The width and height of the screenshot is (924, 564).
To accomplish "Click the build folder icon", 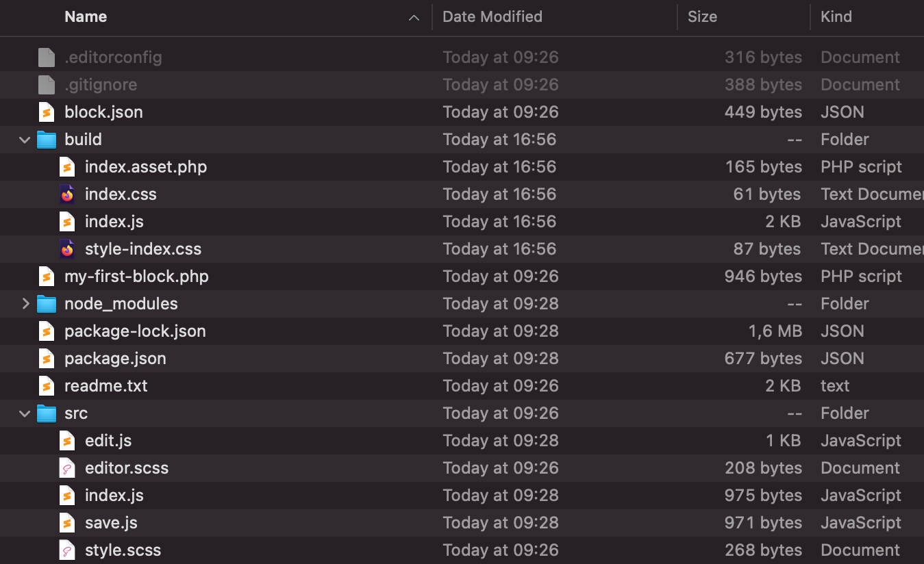I will pyautogui.click(x=46, y=140).
